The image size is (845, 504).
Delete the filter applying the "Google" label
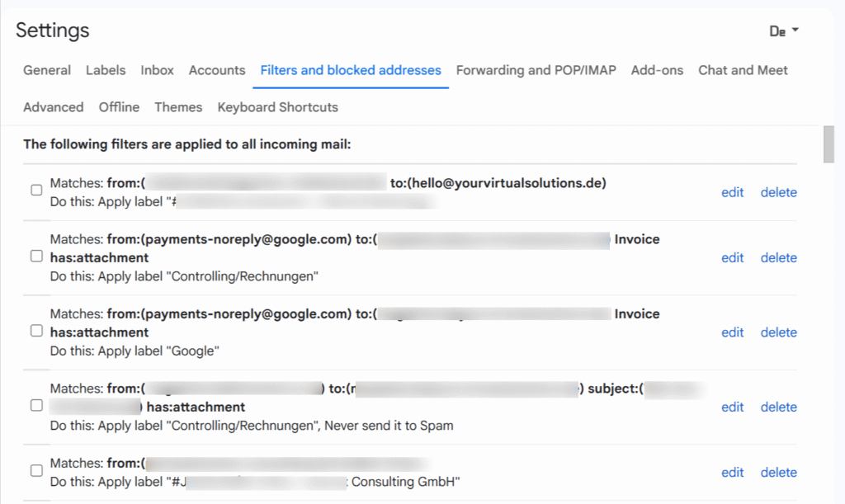pyautogui.click(x=778, y=332)
